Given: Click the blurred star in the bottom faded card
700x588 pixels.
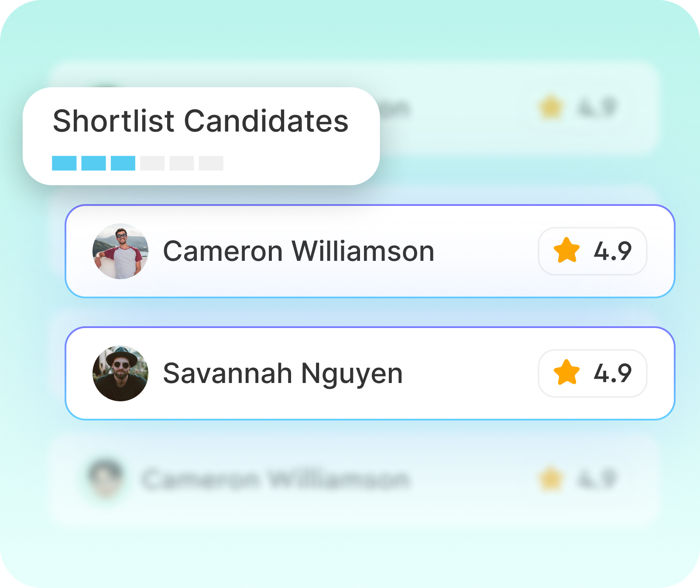Looking at the screenshot, I should point(551,479).
